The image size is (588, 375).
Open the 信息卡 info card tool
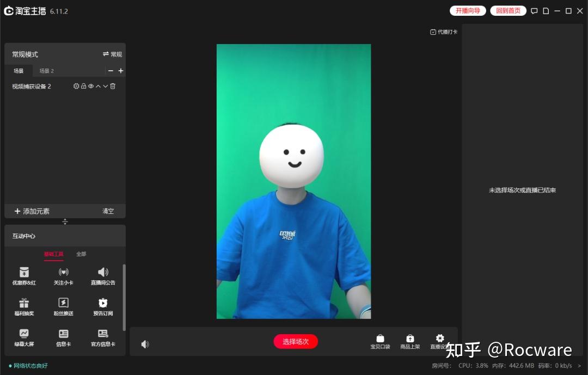click(63, 337)
